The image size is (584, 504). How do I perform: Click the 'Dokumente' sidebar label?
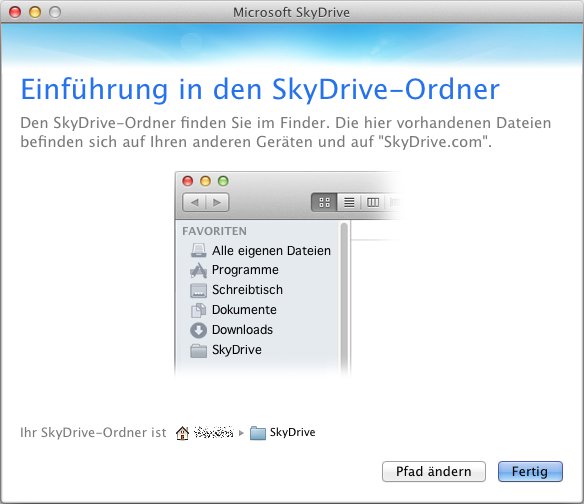244,310
